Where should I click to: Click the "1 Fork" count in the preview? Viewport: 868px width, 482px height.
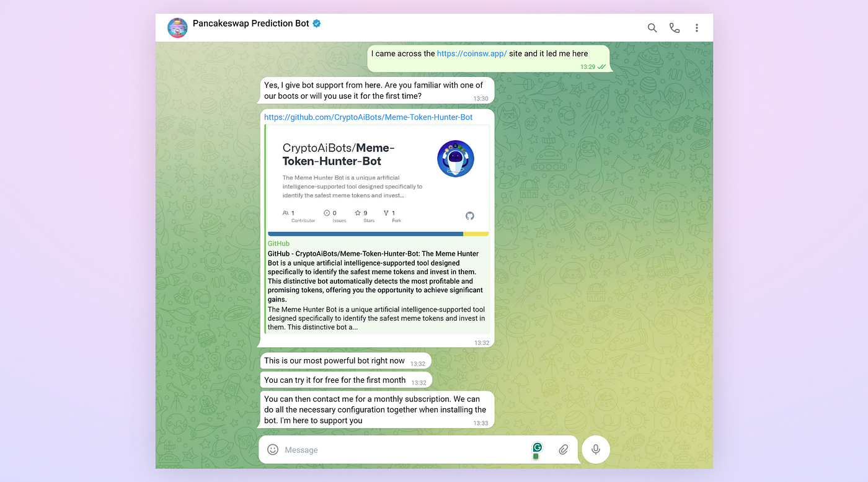pos(392,216)
